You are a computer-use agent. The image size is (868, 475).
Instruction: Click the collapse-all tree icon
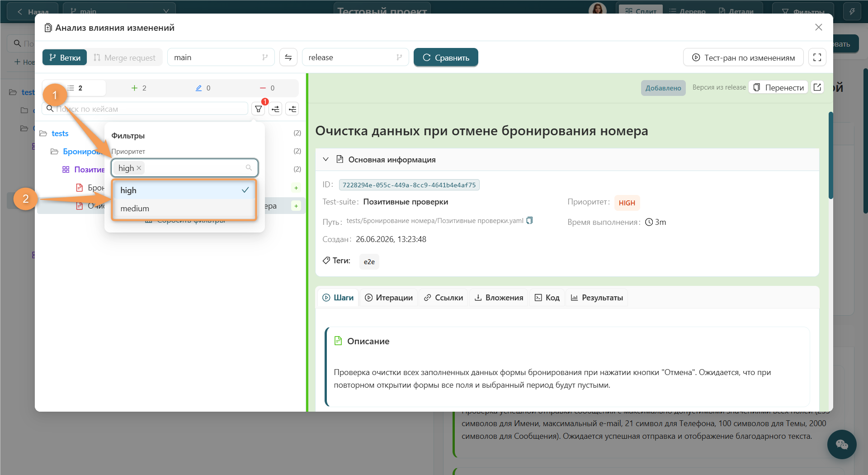[292, 109]
